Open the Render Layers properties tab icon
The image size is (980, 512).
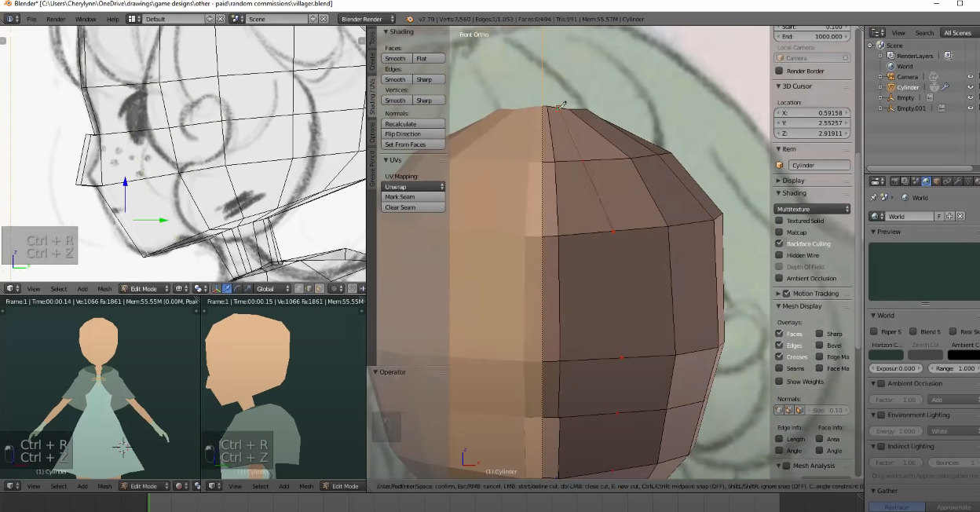click(x=905, y=181)
